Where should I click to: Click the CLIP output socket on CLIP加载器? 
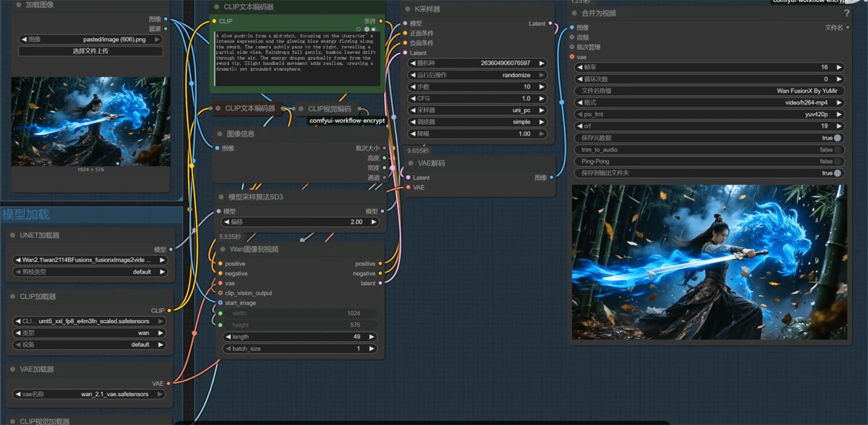coord(169,311)
